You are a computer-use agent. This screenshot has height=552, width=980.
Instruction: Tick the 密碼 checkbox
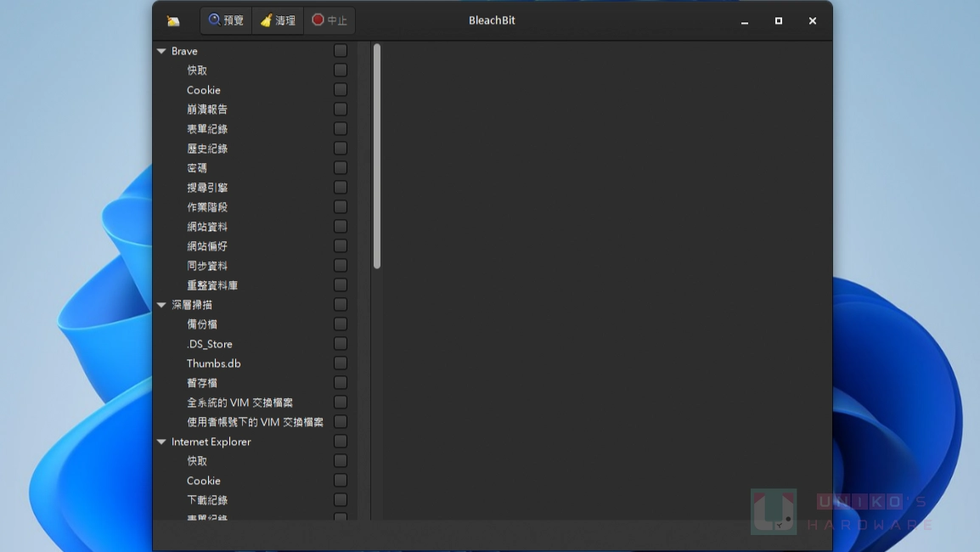(341, 167)
